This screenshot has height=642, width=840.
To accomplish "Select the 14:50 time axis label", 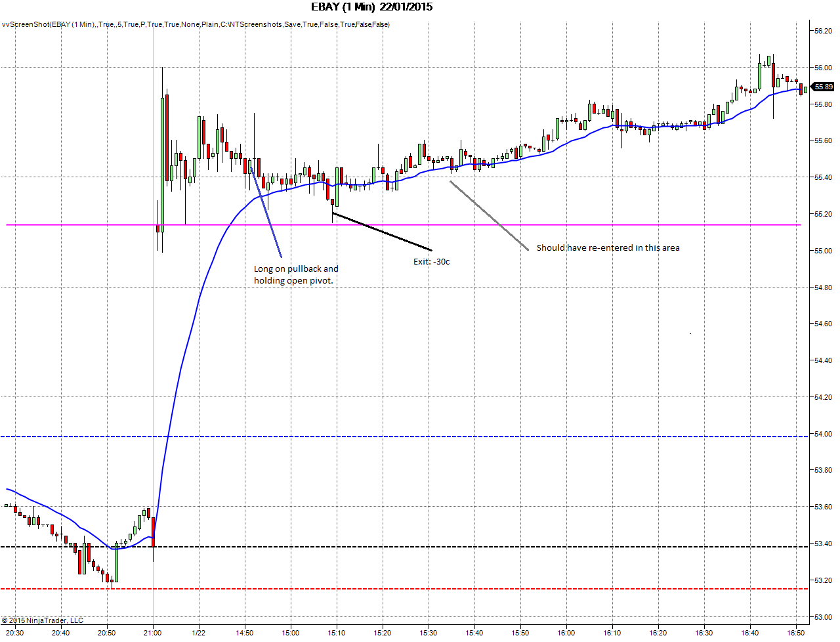I will click(x=245, y=633).
